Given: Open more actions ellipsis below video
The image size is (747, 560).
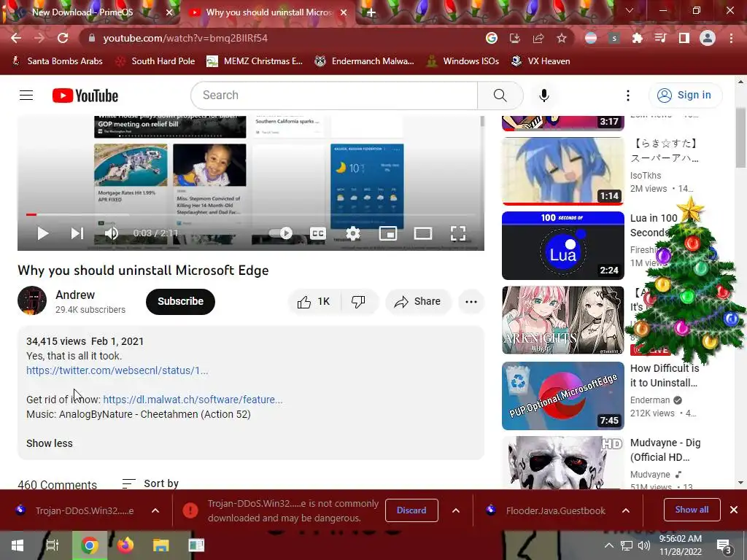Looking at the screenshot, I should [471, 301].
